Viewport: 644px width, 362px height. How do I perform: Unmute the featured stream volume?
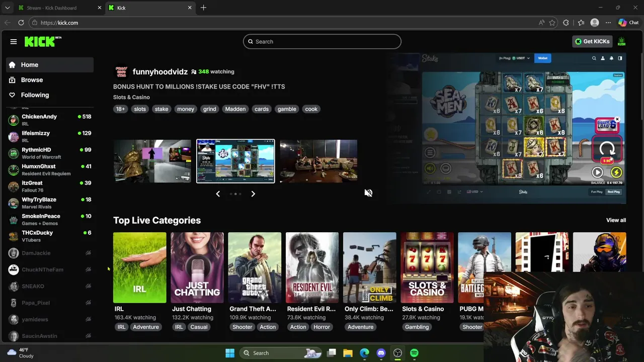coord(368,193)
